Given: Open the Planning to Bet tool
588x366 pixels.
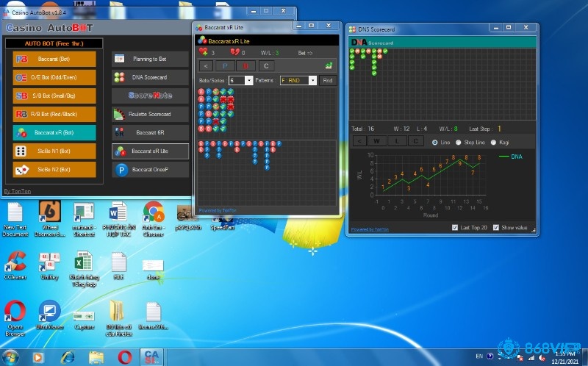Looking at the screenshot, I should point(150,59).
